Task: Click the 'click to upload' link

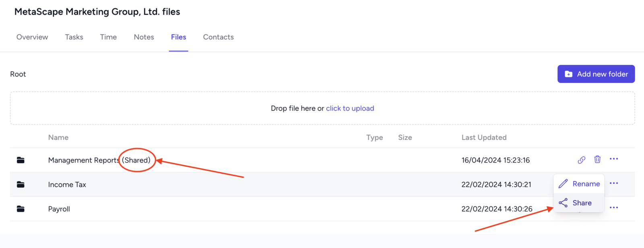Action: point(350,108)
